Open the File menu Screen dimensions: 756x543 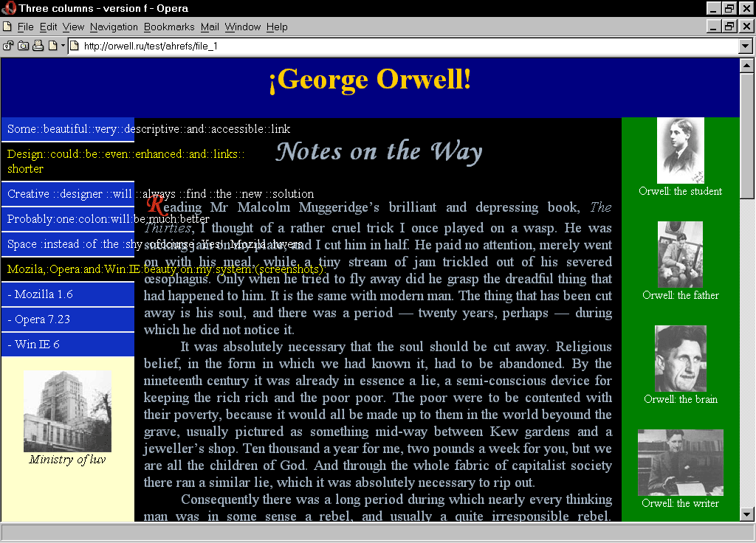(x=26, y=27)
